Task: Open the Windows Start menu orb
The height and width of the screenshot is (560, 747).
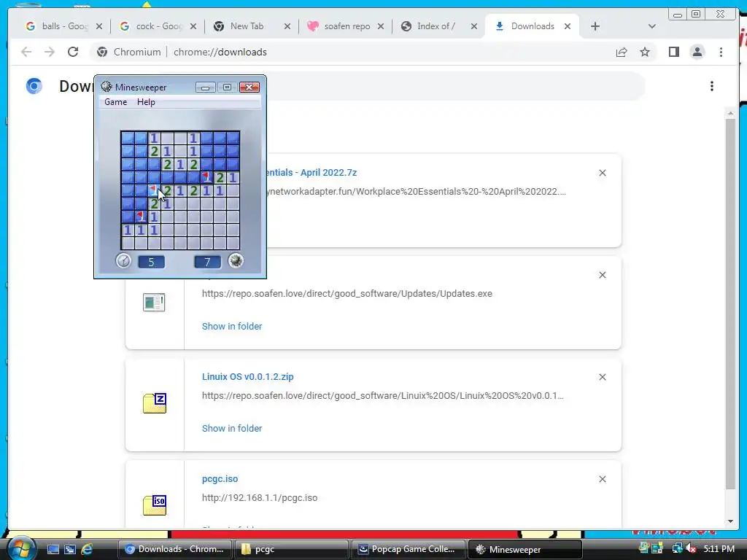Action: coord(21,548)
